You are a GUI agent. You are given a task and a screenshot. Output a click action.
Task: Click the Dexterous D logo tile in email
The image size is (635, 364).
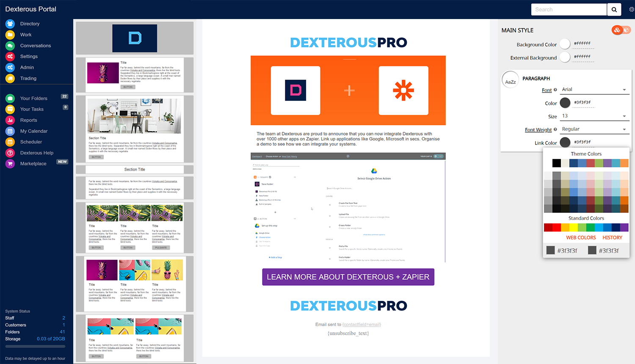(295, 90)
